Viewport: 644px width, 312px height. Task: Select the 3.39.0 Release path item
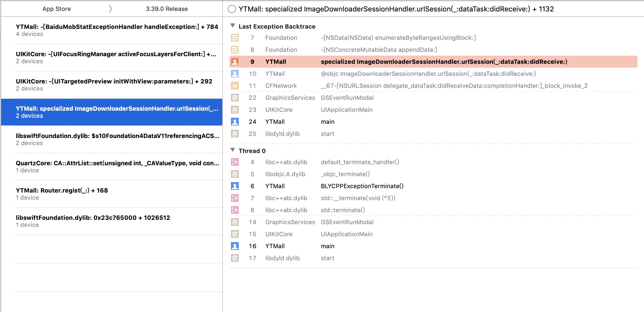(x=167, y=9)
